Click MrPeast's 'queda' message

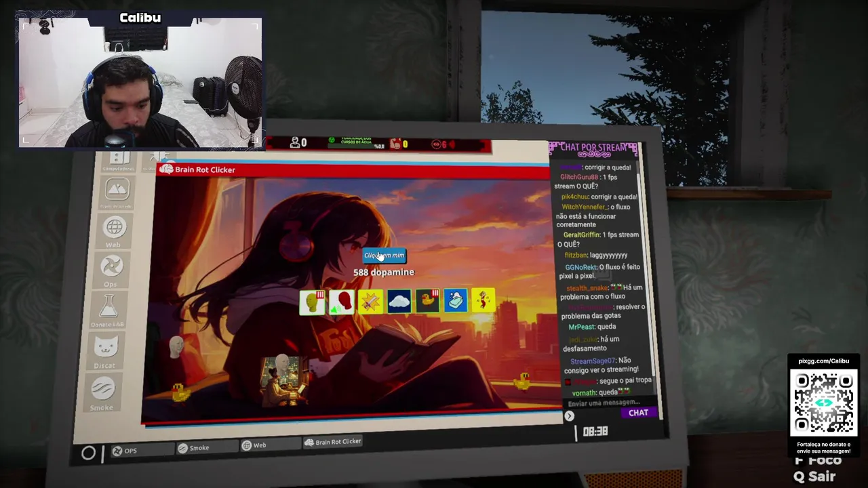click(592, 327)
